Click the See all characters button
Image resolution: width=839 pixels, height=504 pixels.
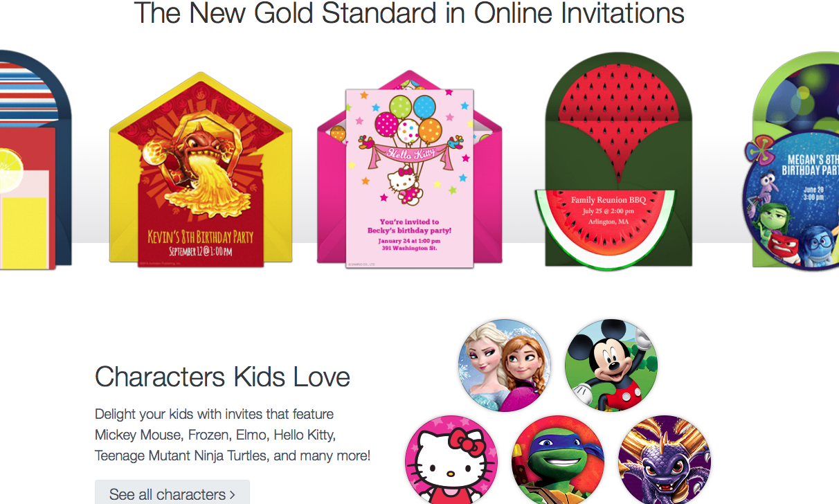point(172,494)
